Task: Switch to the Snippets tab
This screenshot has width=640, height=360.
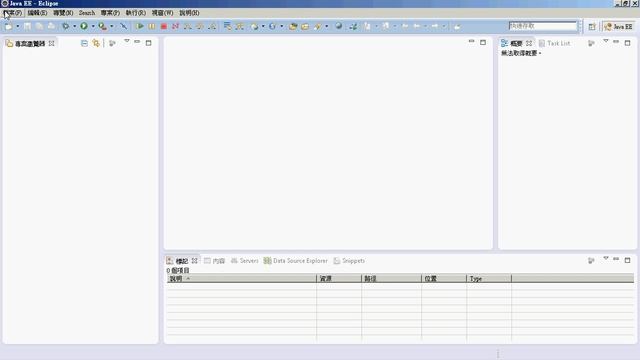Action: [349, 260]
